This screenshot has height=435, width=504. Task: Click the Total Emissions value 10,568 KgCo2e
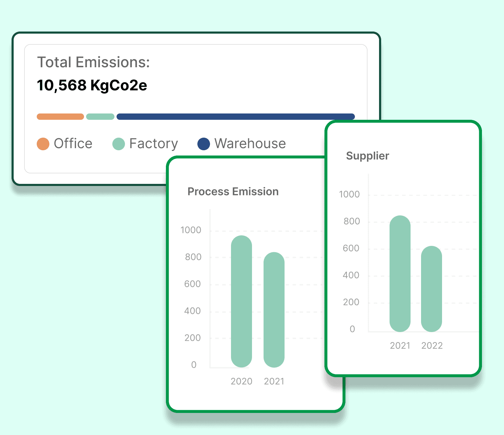point(92,85)
